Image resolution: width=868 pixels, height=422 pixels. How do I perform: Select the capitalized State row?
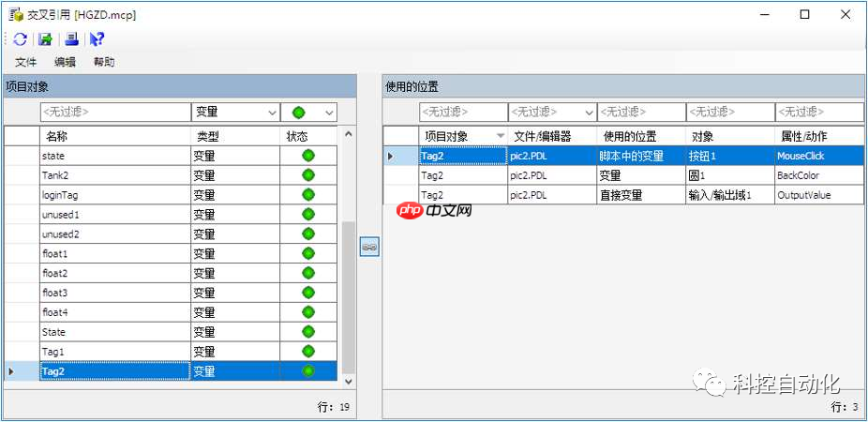pos(171,332)
